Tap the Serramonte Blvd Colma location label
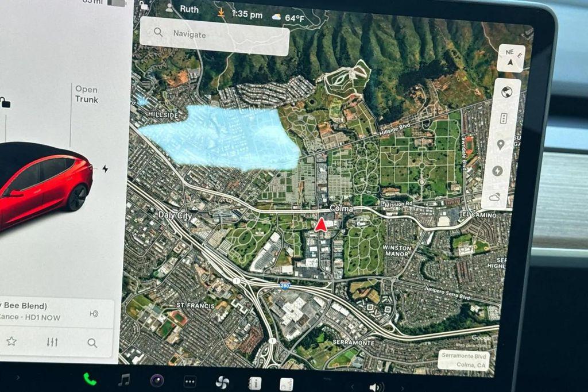 pos(464,360)
